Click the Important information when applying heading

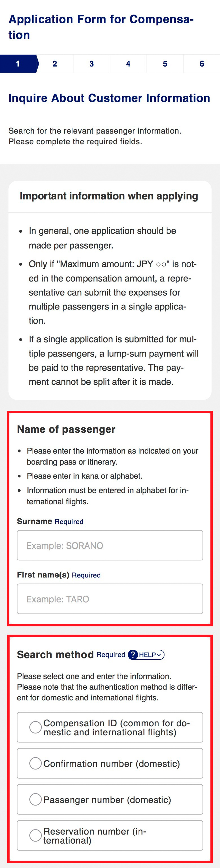pyautogui.click(x=109, y=196)
